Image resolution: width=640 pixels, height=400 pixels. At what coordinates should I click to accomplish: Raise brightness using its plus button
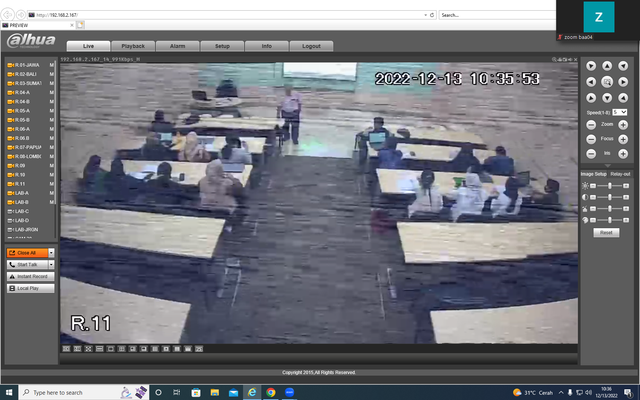tap(626, 186)
